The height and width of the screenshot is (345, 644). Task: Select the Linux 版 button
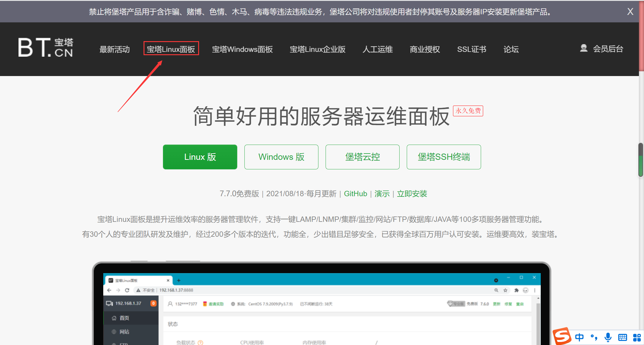pyautogui.click(x=200, y=157)
